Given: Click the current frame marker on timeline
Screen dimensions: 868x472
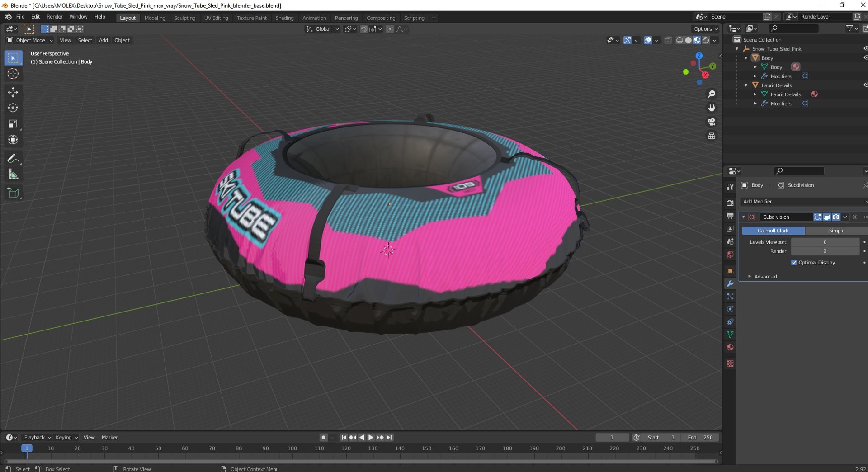Looking at the screenshot, I should (x=27, y=448).
